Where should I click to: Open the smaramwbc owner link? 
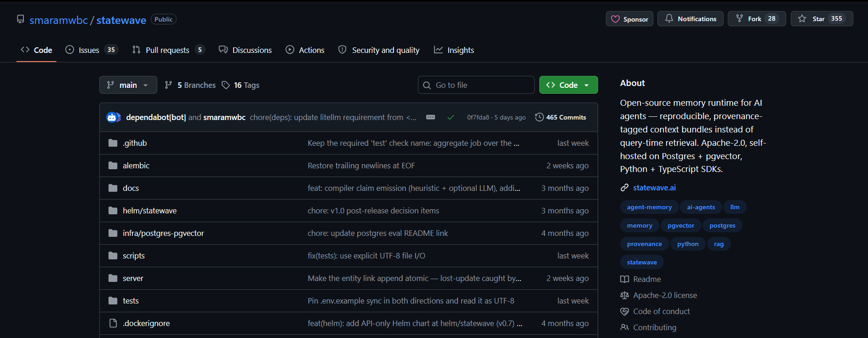(x=58, y=20)
